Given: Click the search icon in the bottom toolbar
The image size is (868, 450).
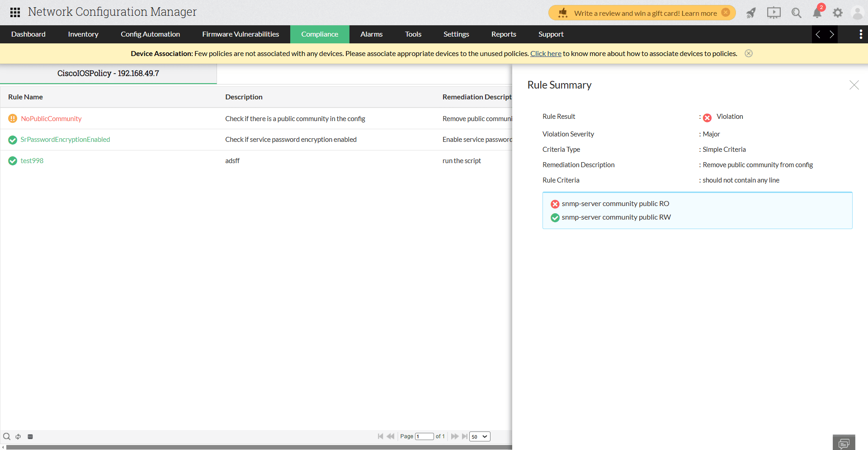Looking at the screenshot, I should 7,436.
